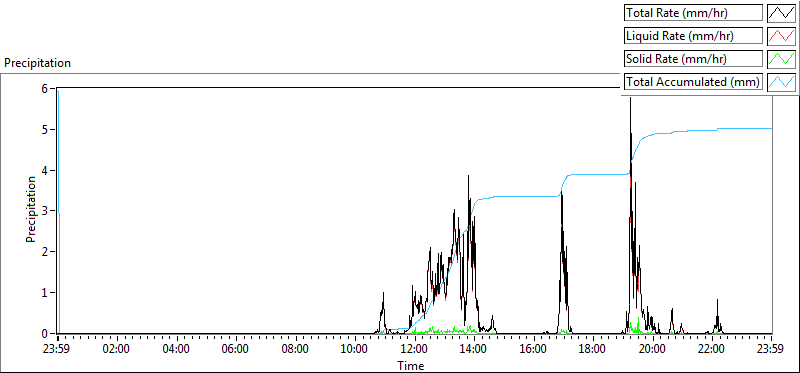The width and height of the screenshot is (800, 373).
Task: Select the Total Rate (mm/hr) legend label
Action: (693, 13)
